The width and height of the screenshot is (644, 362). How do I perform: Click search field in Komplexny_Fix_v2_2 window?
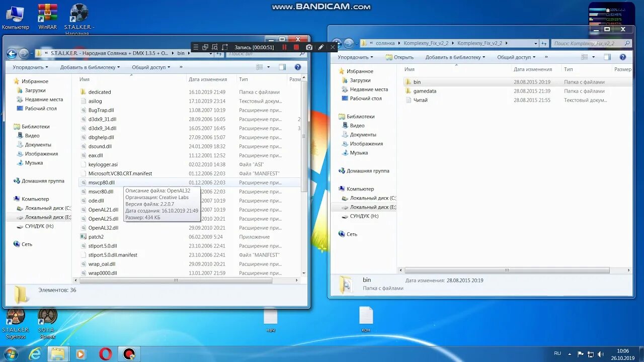coord(591,43)
